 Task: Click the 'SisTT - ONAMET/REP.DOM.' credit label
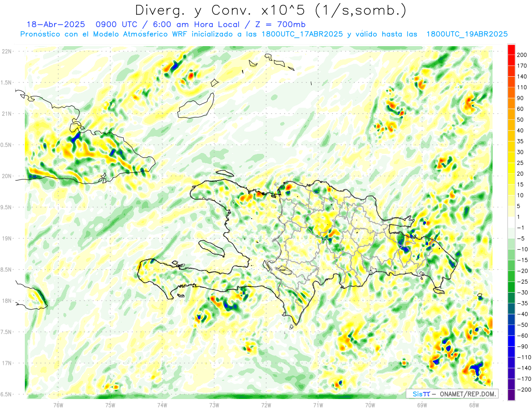[452, 394]
